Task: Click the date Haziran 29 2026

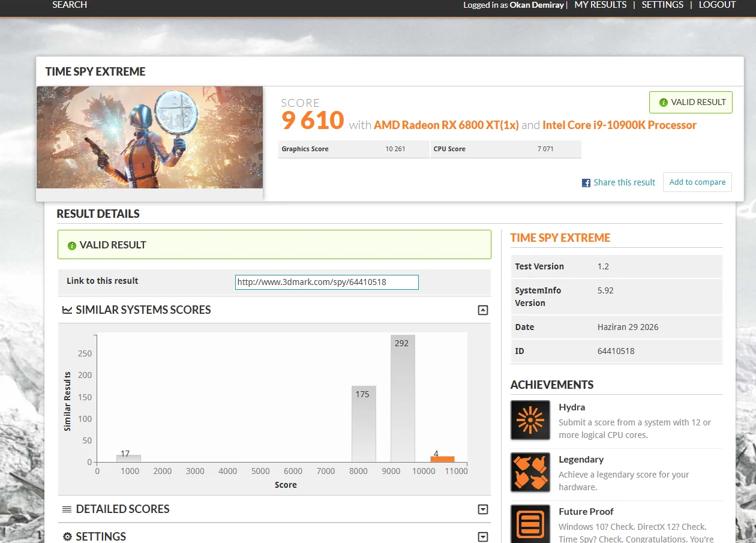Action: pos(628,327)
